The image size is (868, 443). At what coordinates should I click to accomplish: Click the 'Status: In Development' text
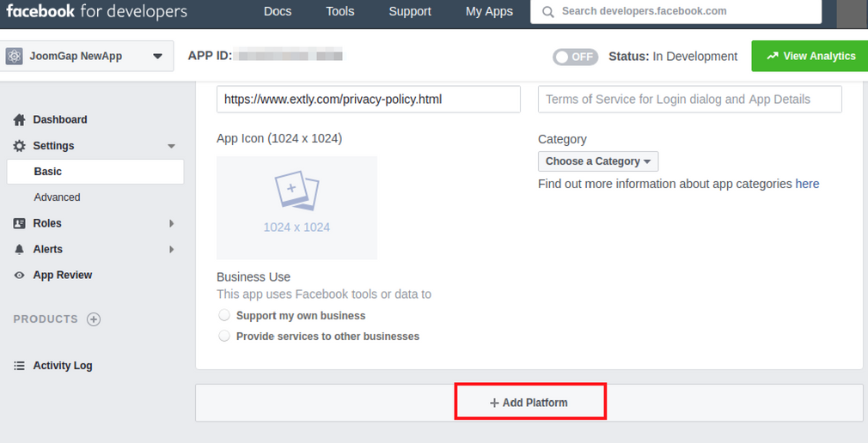click(673, 57)
